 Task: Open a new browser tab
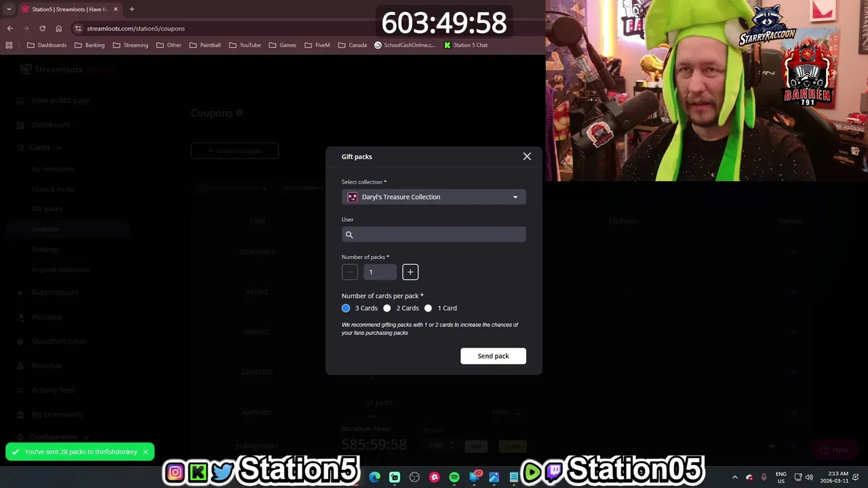pyautogui.click(x=132, y=9)
